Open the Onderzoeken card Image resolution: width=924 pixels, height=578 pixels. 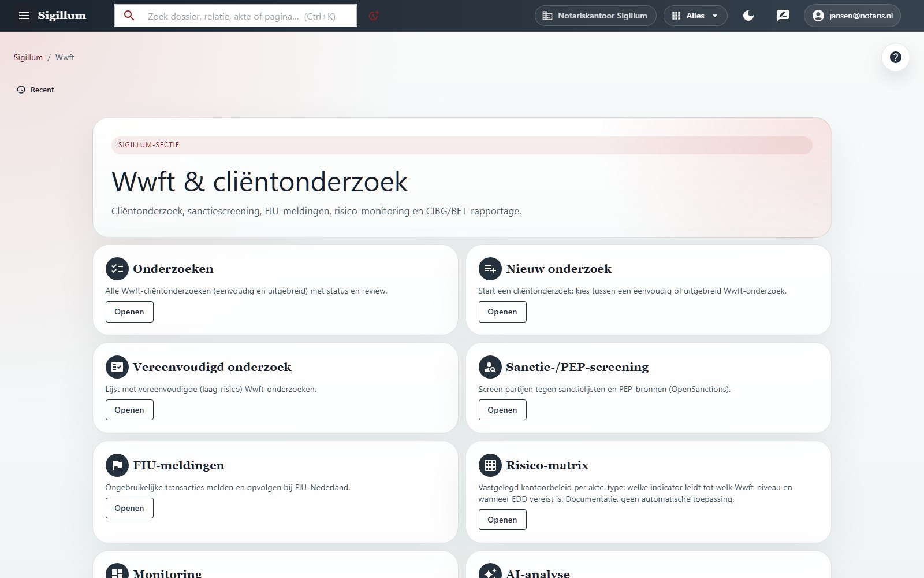129,312
